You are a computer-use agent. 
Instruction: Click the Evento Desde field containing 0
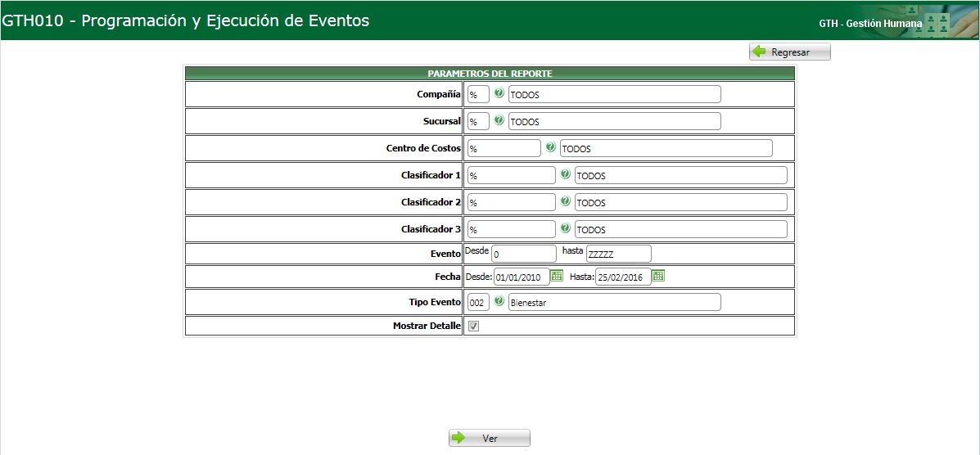(524, 254)
